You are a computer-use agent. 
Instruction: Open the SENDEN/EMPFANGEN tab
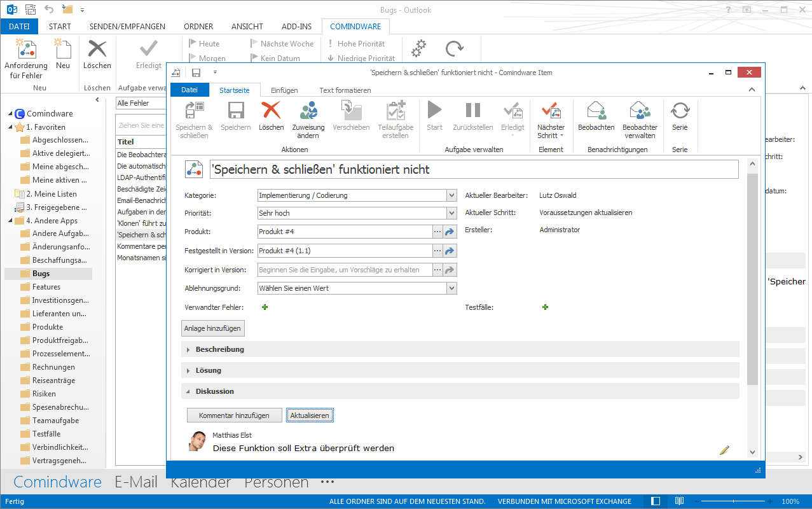click(x=127, y=27)
